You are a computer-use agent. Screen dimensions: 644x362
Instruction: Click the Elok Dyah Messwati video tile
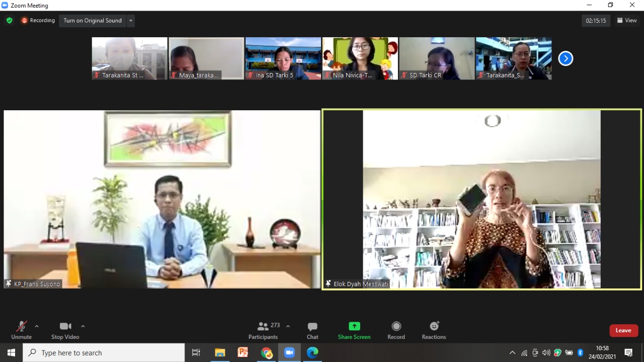click(x=481, y=199)
